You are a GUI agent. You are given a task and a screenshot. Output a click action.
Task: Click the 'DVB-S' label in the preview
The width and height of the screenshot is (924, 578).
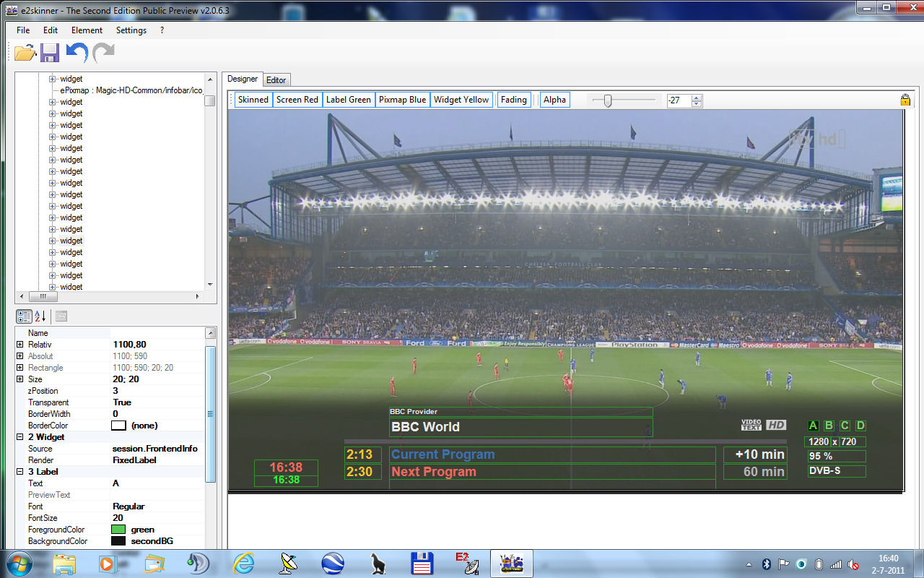tap(837, 471)
